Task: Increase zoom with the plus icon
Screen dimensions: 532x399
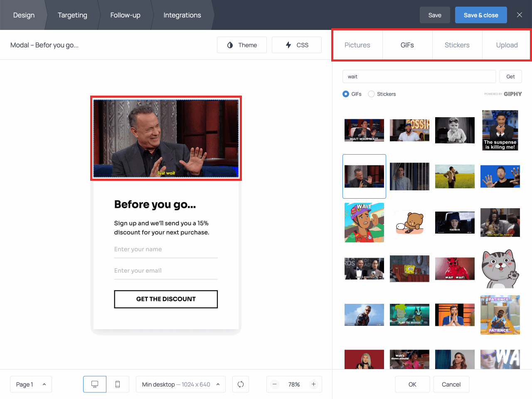Action: click(314, 384)
